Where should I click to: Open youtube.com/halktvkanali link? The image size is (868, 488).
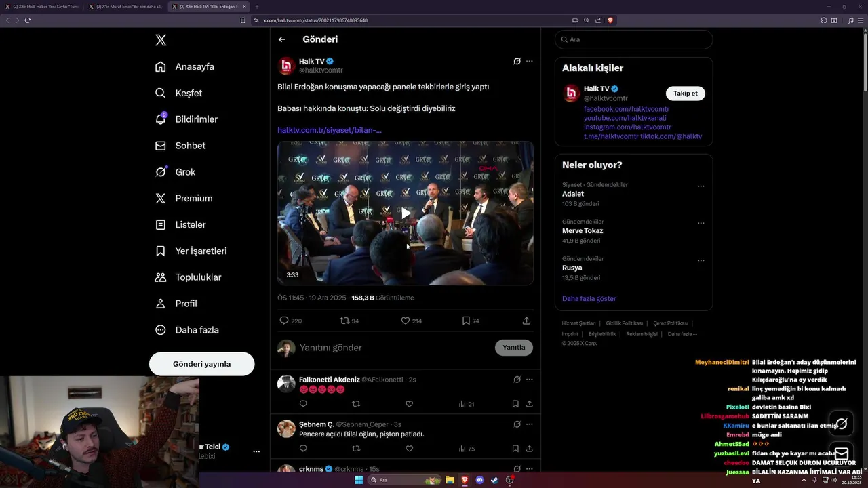click(625, 118)
